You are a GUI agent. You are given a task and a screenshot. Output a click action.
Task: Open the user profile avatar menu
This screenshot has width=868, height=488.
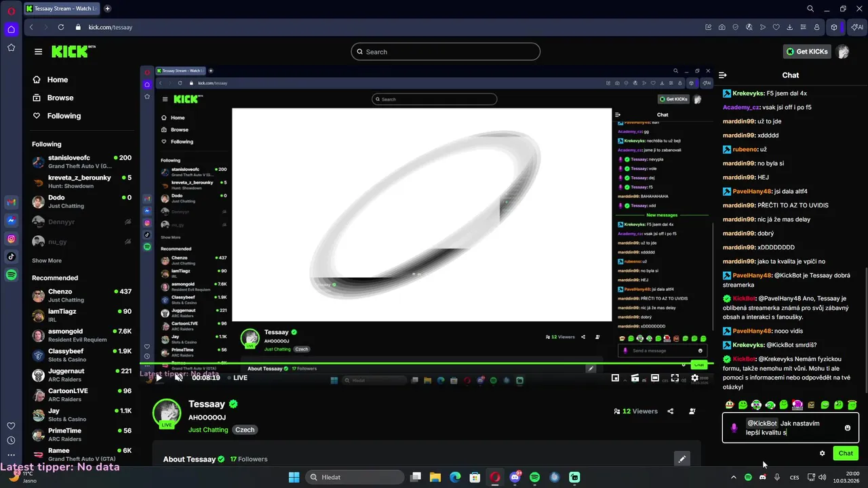pyautogui.click(x=842, y=52)
